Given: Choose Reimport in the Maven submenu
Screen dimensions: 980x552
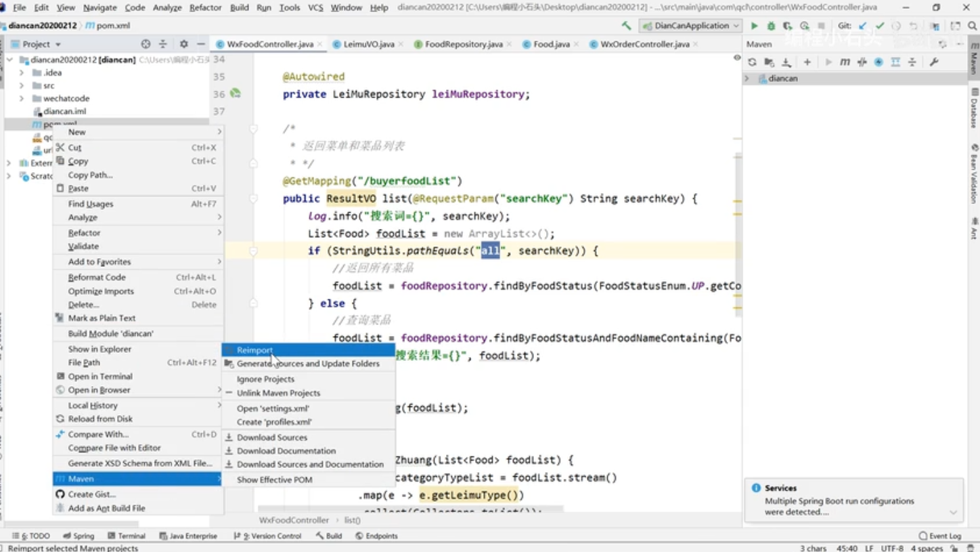Looking at the screenshot, I should 309,350.
